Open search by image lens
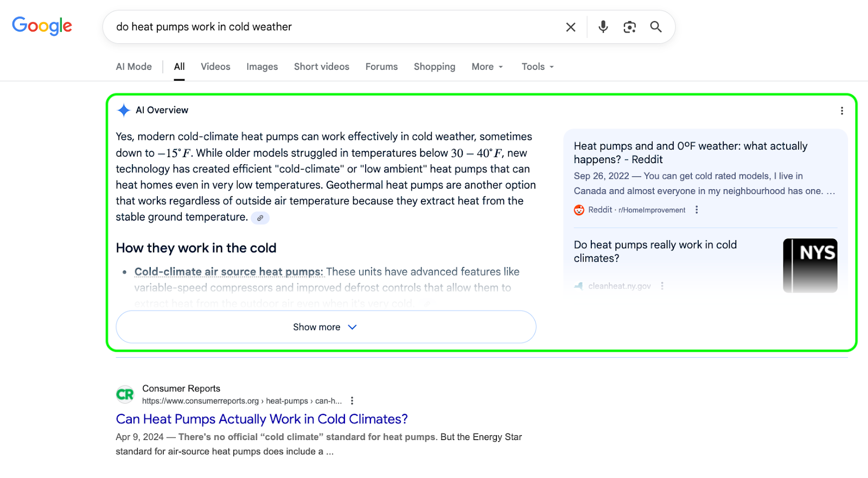This screenshot has width=868, height=478. click(629, 27)
